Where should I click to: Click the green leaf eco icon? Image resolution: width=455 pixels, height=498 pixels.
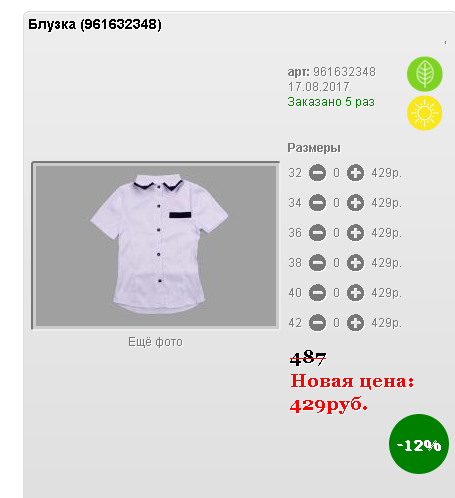tap(425, 74)
